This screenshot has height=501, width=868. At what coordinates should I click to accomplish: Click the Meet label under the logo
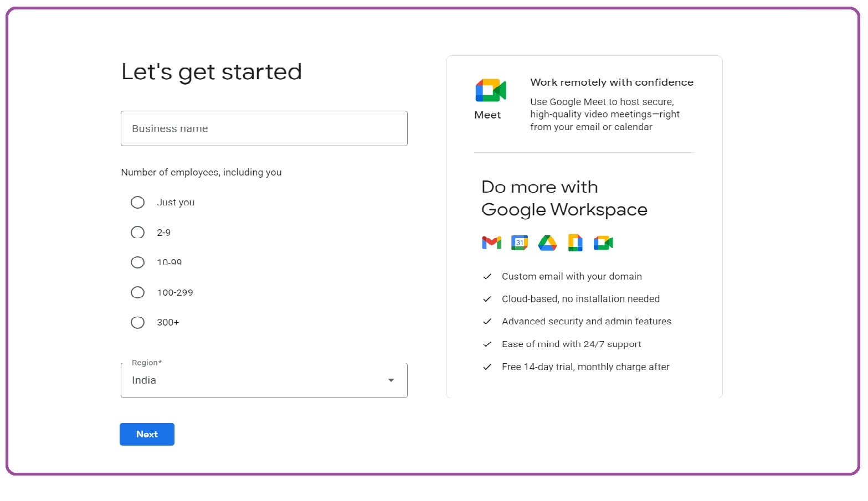click(x=487, y=115)
